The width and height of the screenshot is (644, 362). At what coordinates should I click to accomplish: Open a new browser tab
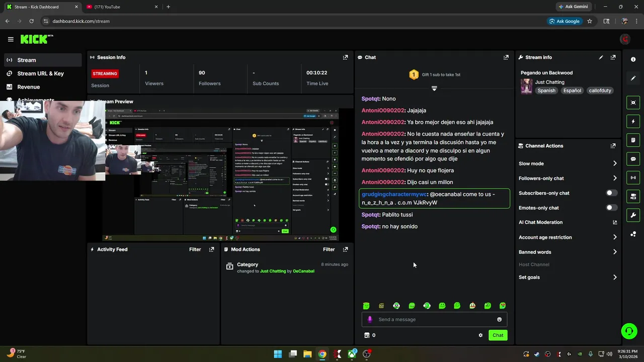point(168,7)
